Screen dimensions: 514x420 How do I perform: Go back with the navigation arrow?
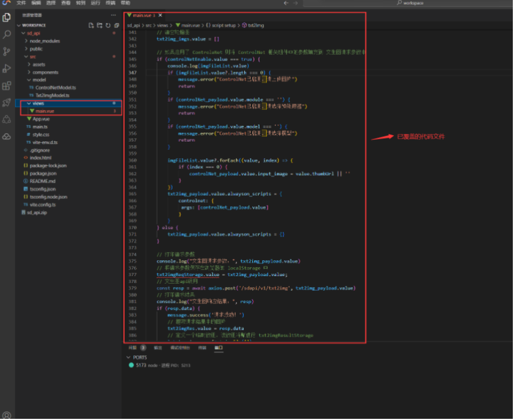click(x=286, y=3)
